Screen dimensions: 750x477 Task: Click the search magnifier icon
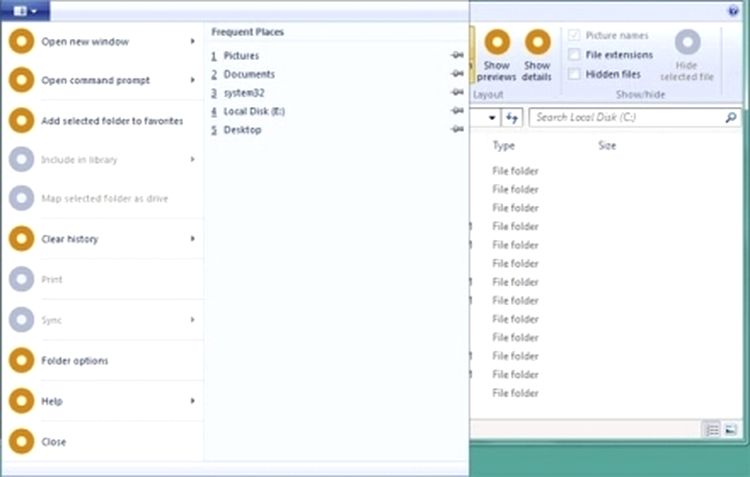pyautogui.click(x=730, y=117)
